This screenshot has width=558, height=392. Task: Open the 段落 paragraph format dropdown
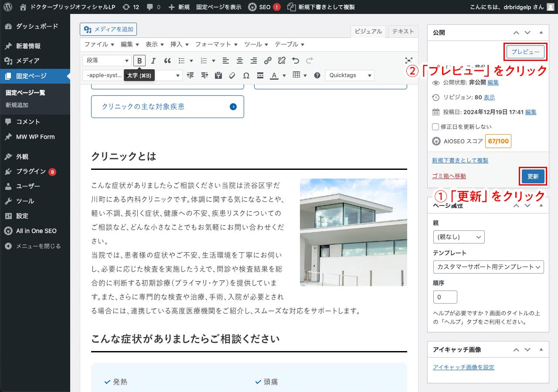(x=107, y=61)
